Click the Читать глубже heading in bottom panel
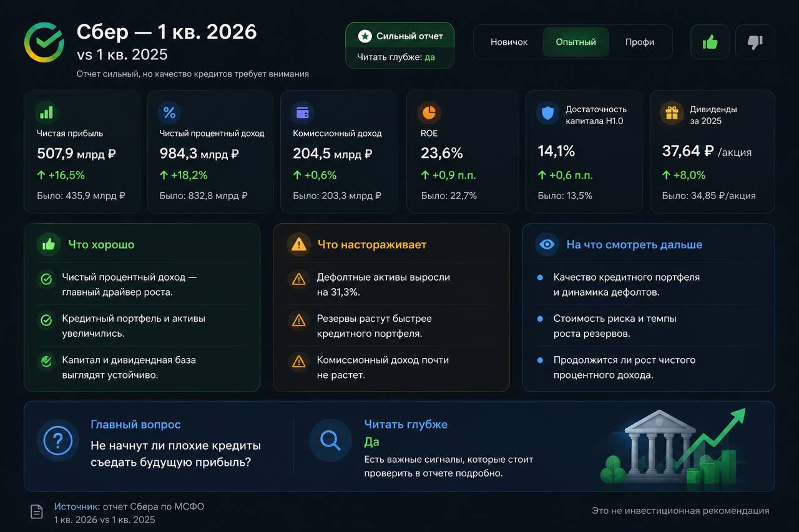799x532 pixels. point(406,424)
